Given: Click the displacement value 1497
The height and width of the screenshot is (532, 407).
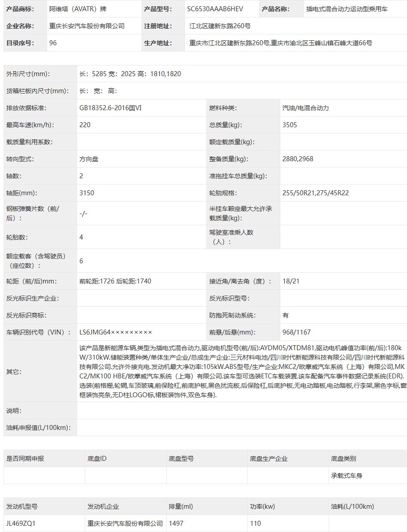Looking at the screenshot, I should coord(176,523).
